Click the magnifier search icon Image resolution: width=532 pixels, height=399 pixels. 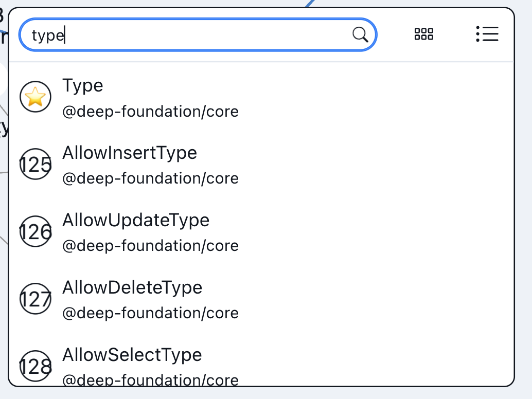coord(360,34)
